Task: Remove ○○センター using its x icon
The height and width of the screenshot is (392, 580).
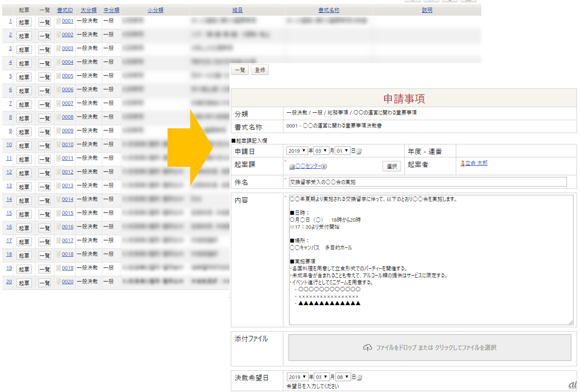Action: [x=324, y=167]
